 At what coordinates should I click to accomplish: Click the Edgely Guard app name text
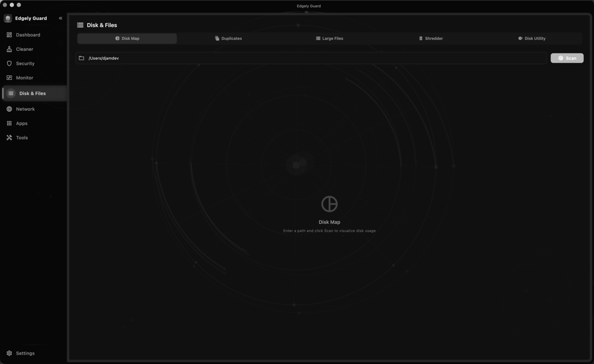pos(31,18)
